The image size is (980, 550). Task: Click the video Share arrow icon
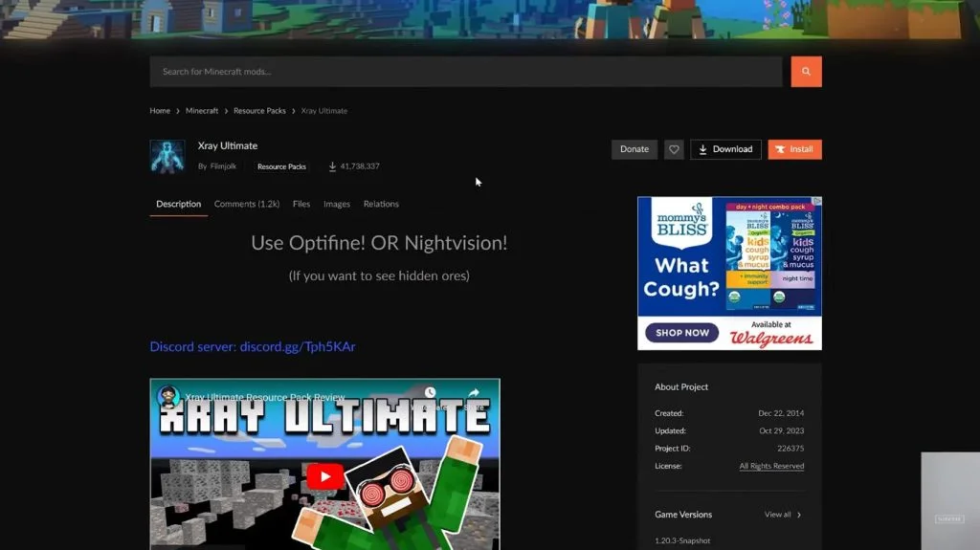474,392
